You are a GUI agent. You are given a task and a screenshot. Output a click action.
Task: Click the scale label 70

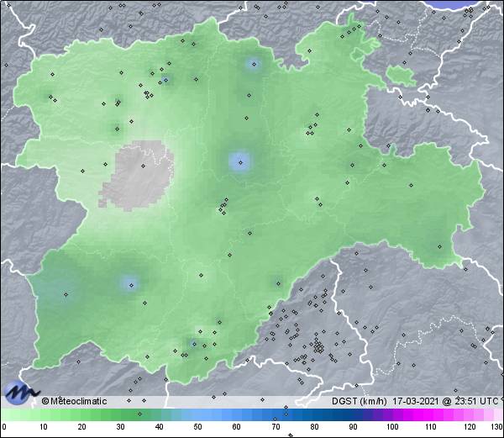coord(276,427)
